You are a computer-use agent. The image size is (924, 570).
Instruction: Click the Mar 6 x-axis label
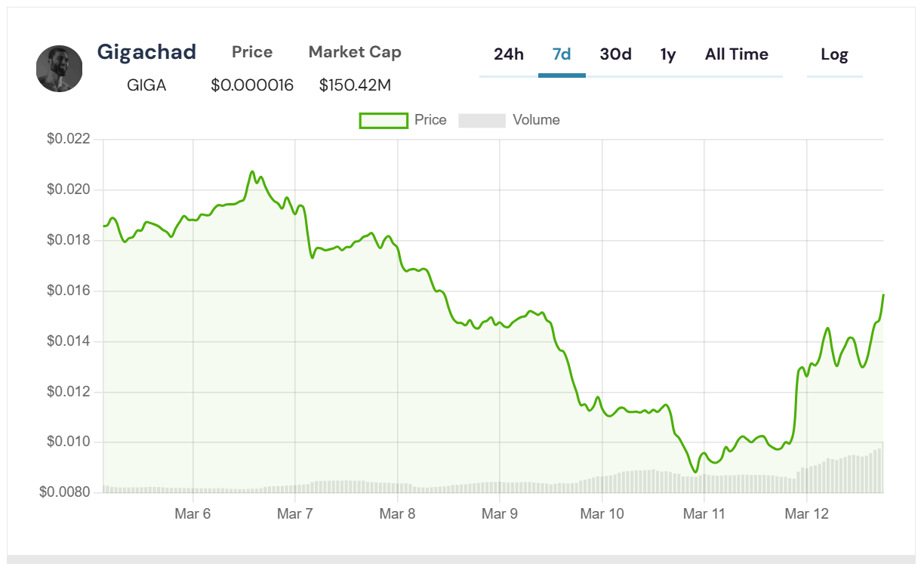tap(192, 514)
